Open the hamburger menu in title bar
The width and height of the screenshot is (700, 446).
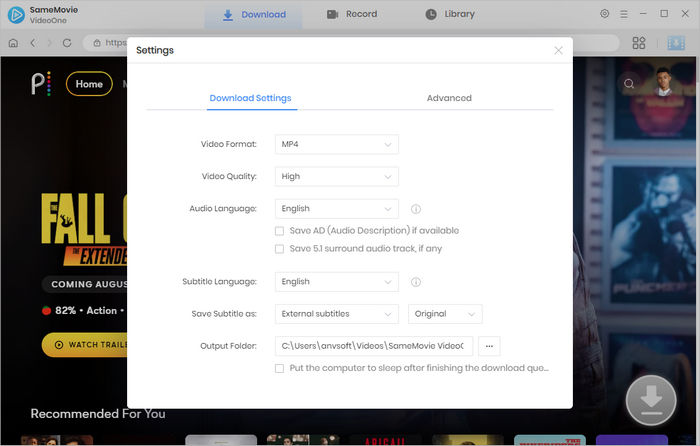[624, 14]
